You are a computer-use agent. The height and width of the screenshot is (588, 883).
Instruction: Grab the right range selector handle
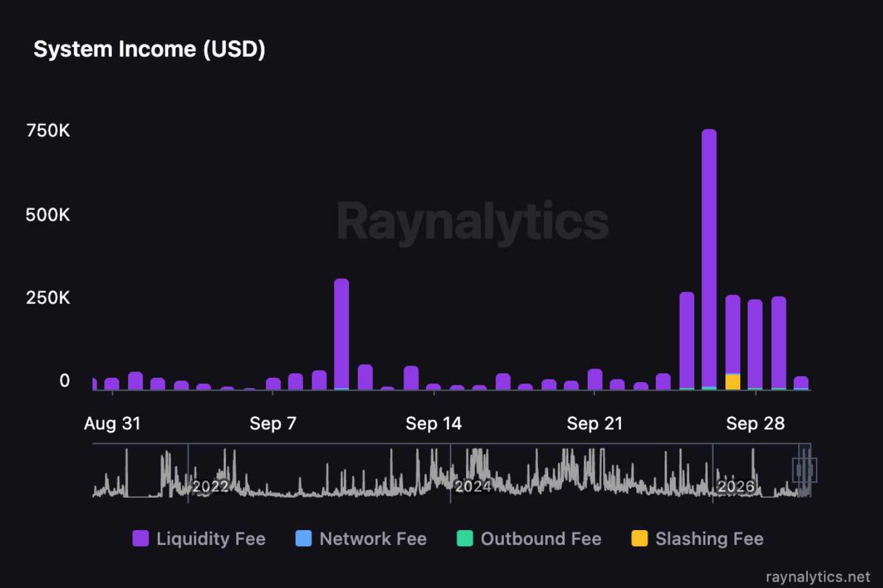(811, 470)
